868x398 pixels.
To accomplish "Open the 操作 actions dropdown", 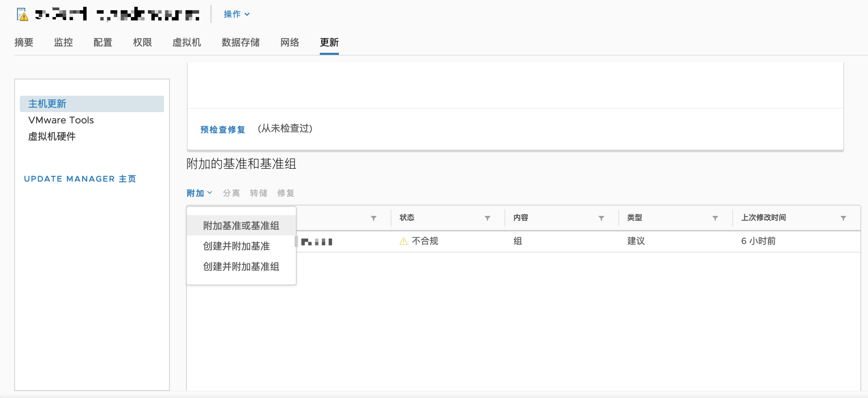I will 236,14.
